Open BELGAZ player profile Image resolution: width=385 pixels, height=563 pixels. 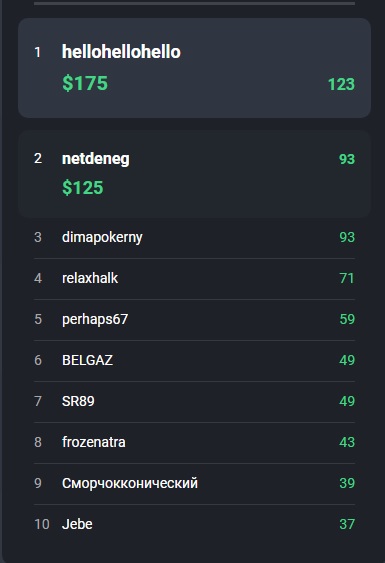tap(87, 360)
